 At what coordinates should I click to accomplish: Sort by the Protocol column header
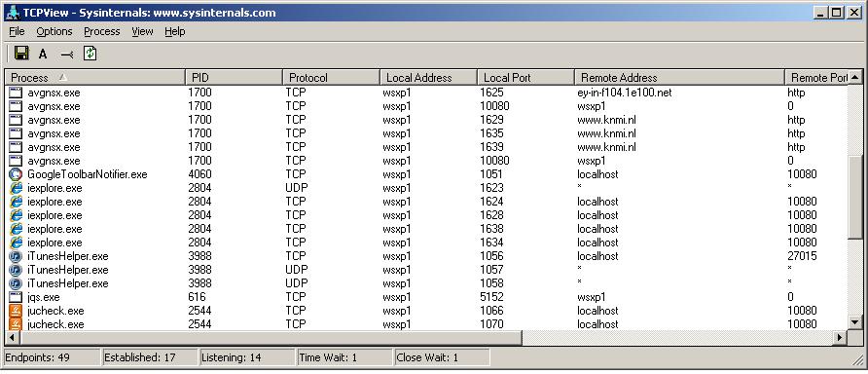click(x=331, y=78)
